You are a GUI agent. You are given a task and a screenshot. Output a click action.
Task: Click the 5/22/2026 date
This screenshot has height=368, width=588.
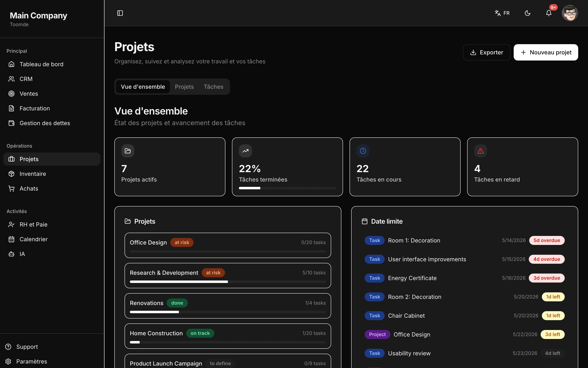click(525, 334)
